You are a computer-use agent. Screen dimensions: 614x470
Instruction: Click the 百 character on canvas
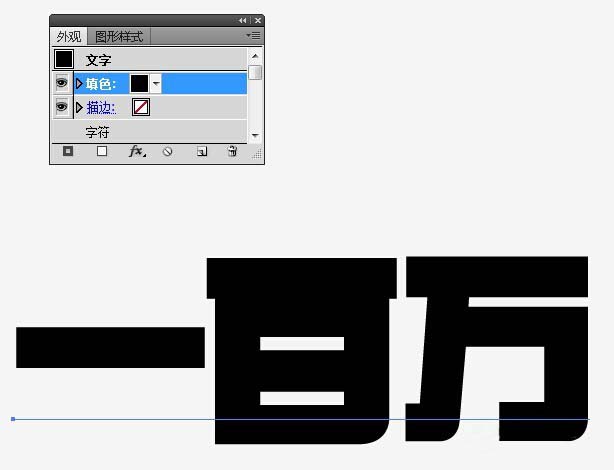click(302, 351)
